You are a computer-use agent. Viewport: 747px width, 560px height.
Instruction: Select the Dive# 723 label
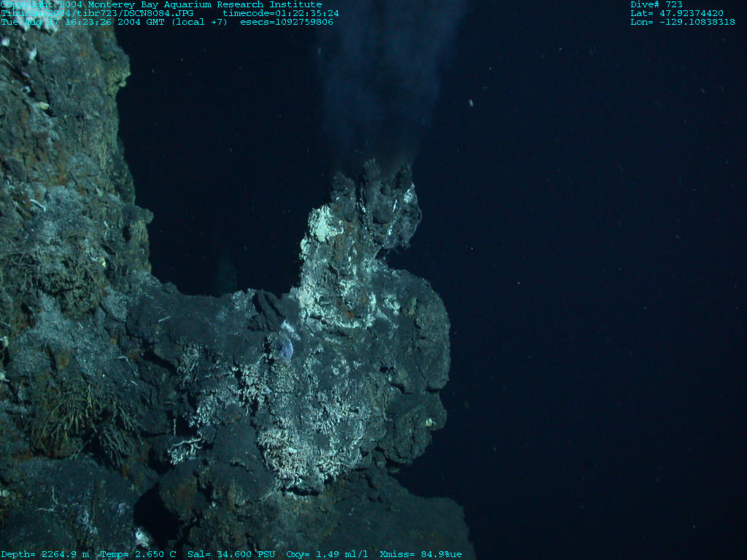pyautogui.click(x=656, y=5)
